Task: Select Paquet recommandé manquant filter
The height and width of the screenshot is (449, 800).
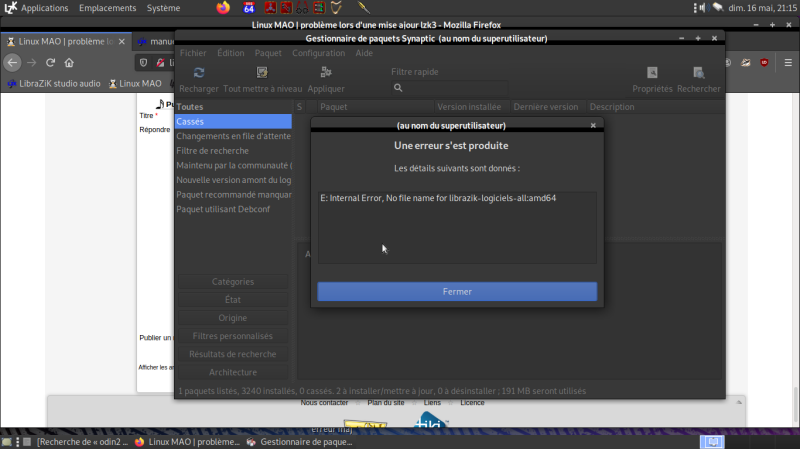Action: pos(234,194)
